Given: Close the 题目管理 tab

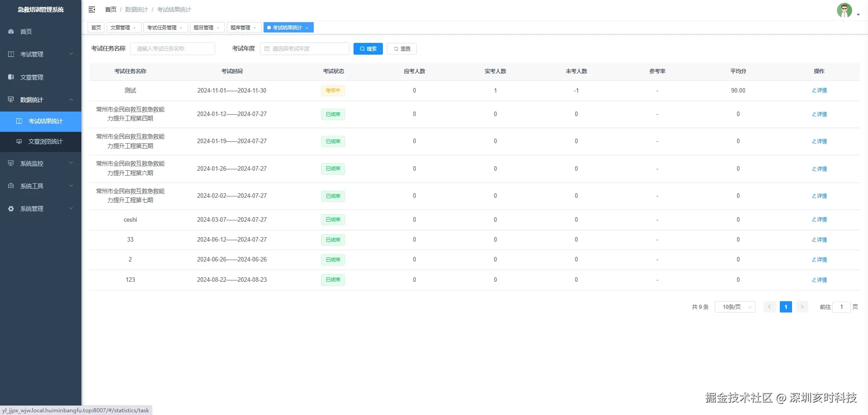Looking at the screenshot, I should [x=218, y=28].
